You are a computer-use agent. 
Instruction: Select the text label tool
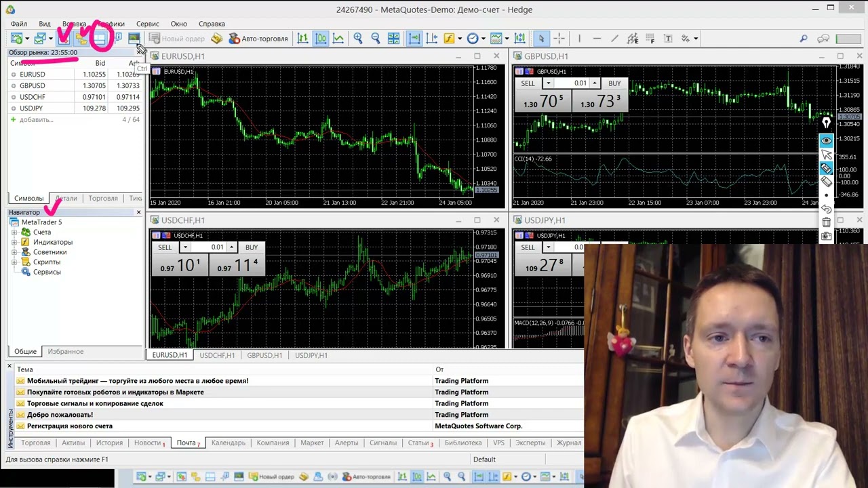(668, 39)
